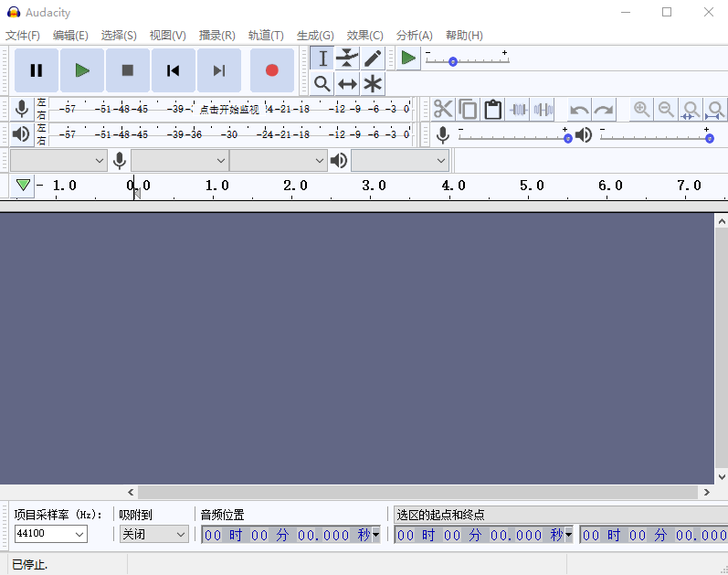Click 点击开始监视 on recording meter
Image resolution: width=728 pixels, height=575 pixels.
229,109
